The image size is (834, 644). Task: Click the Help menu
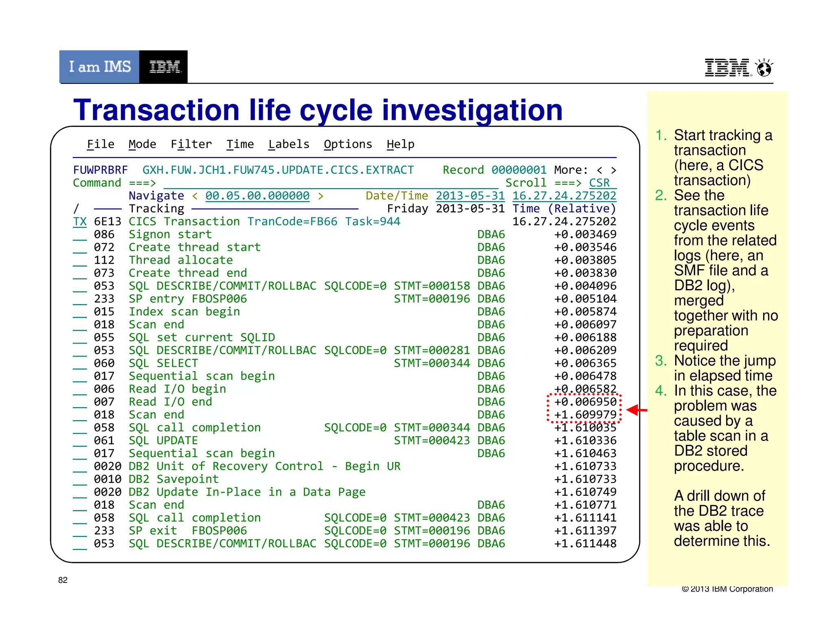400,144
